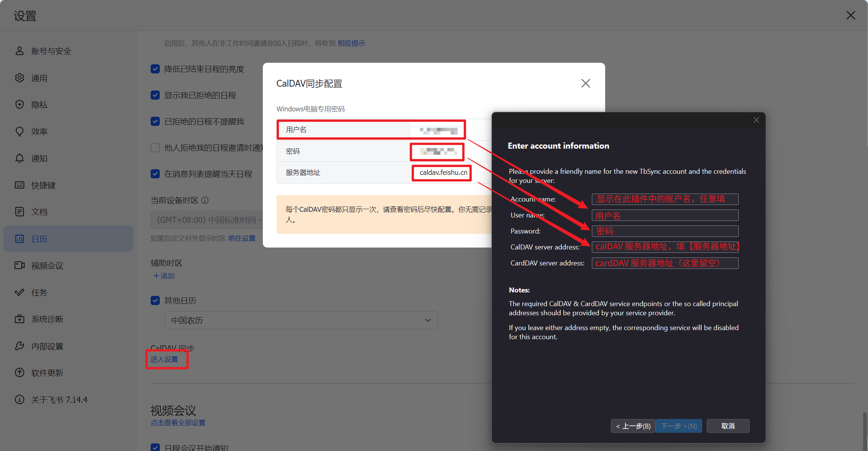Click the Notification bell icon in sidebar
Viewport: 868px width, 451px height.
click(19, 158)
